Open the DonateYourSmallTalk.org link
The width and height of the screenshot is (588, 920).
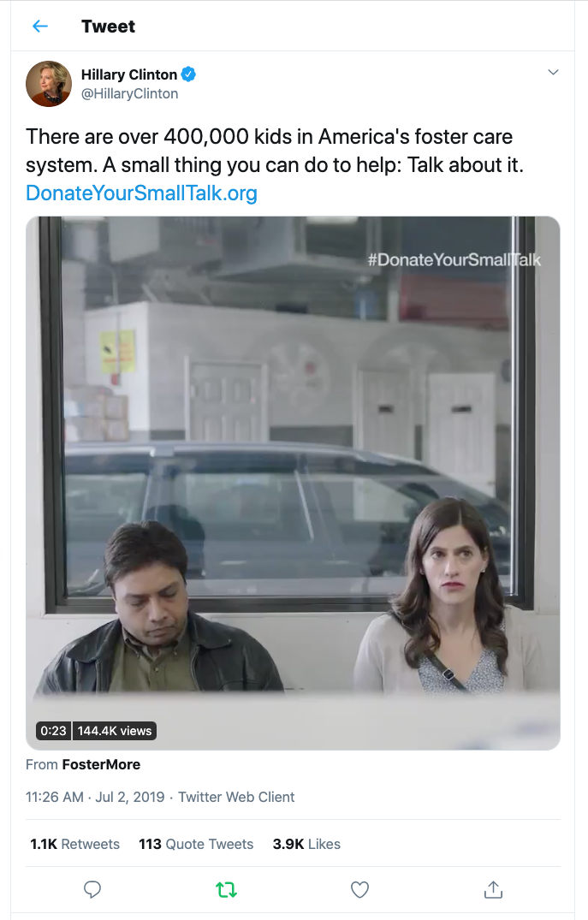tap(141, 193)
